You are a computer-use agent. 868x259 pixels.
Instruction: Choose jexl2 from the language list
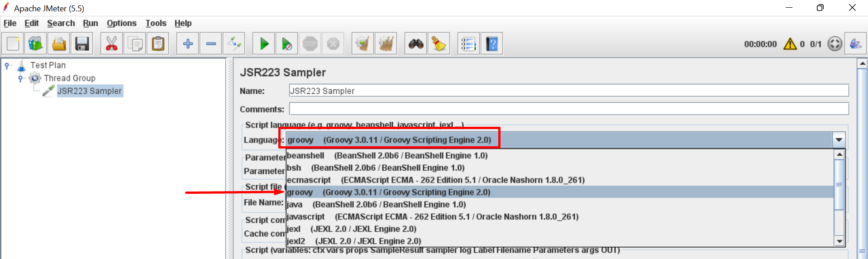560,241
